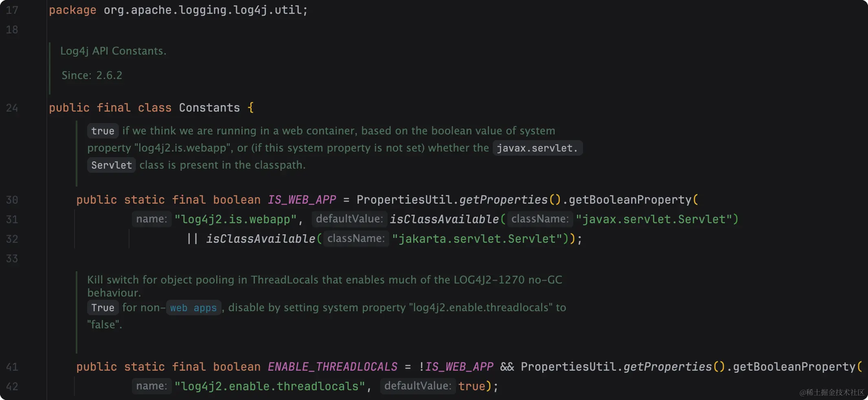Click the string "log4j2.is.webapp" on line 31
The image size is (868, 400).
point(236,220)
